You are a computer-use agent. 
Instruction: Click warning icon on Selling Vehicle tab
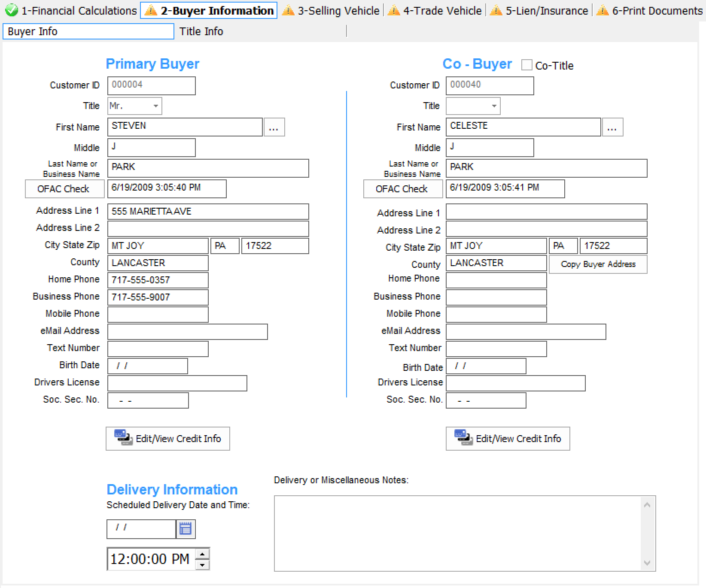coord(288,10)
